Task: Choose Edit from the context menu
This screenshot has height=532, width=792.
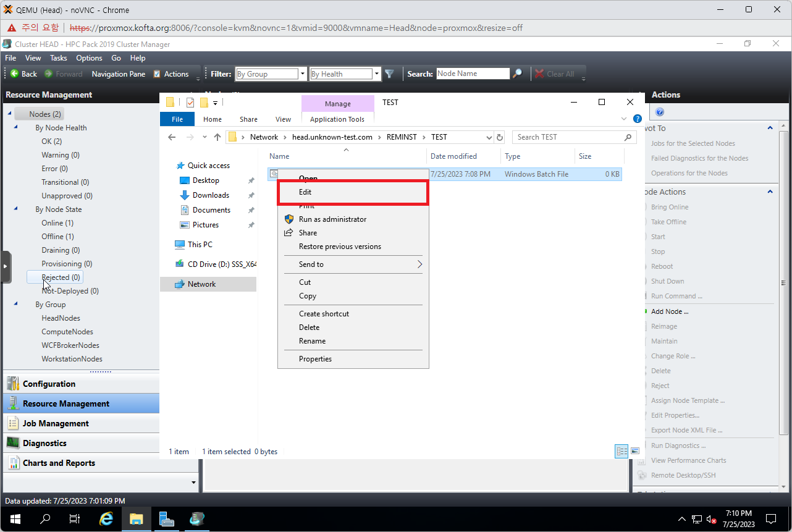Action: click(x=305, y=192)
